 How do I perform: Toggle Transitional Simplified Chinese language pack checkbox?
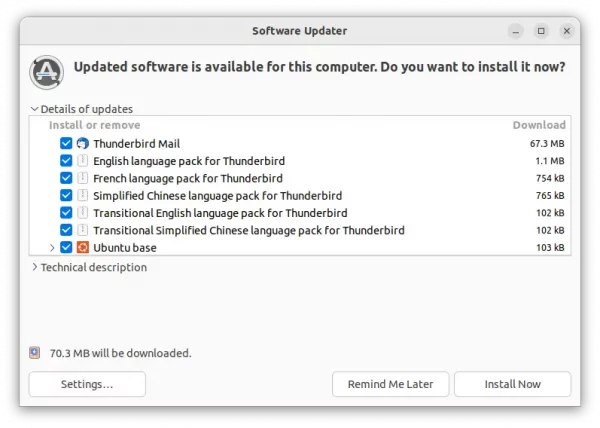click(66, 230)
